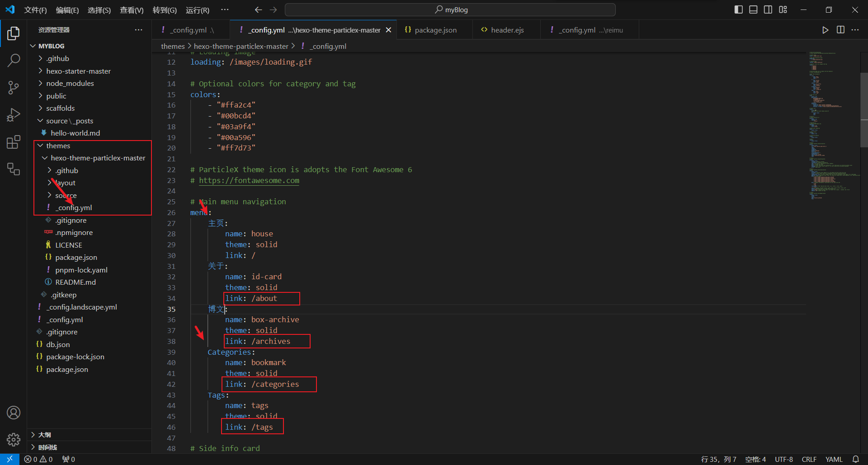Open the editor more actions ellipsis

(x=855, y=30)
